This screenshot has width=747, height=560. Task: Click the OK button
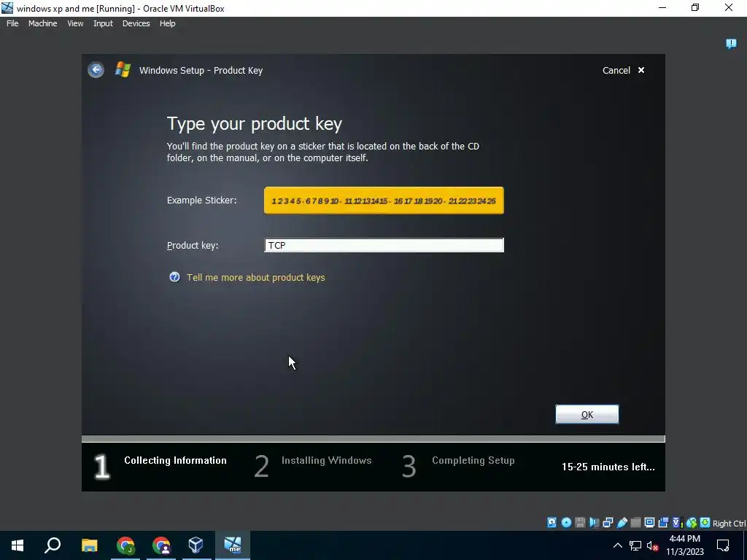click(x=587, y=414)
